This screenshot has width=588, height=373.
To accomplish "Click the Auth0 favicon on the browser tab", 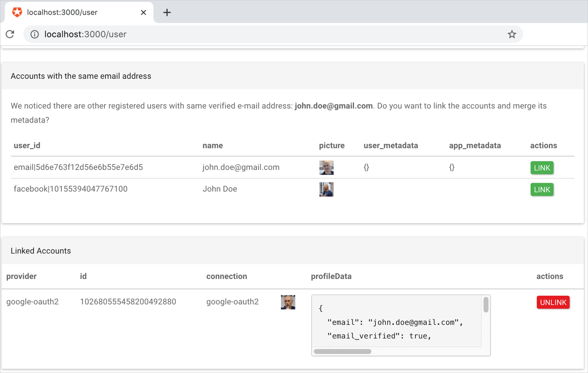I will point(16,12).
